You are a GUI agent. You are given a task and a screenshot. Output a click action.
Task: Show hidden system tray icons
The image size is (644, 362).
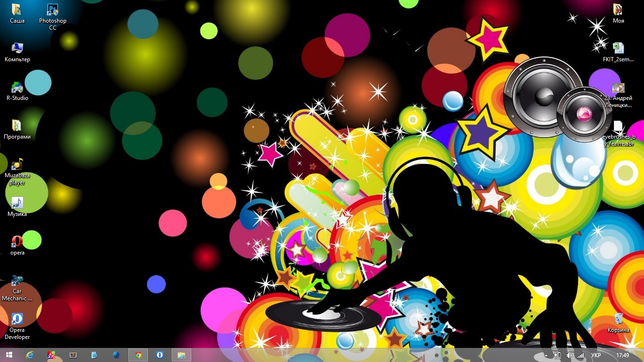point(546,355)
